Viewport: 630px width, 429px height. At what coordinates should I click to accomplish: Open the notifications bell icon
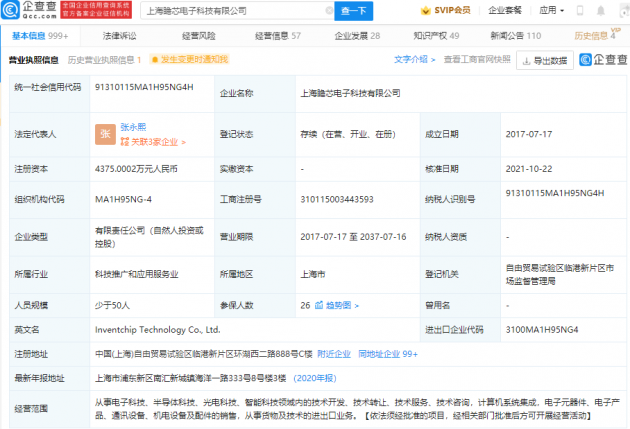(x=601, y=10)
